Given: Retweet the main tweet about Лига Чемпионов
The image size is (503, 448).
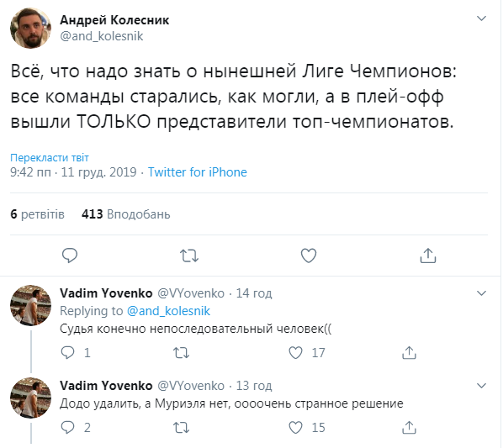Looking at the screenshot, I should coord(189,256).
